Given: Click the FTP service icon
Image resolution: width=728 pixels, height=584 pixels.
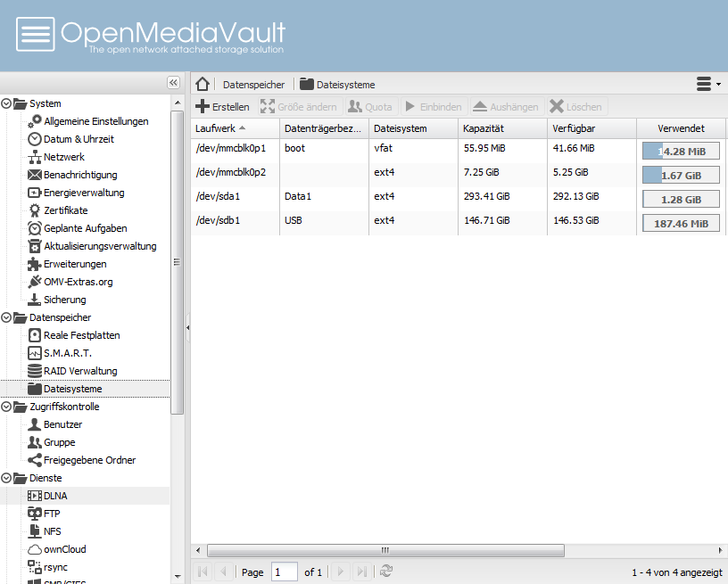Looking at the screenshot, I should 35,514.
